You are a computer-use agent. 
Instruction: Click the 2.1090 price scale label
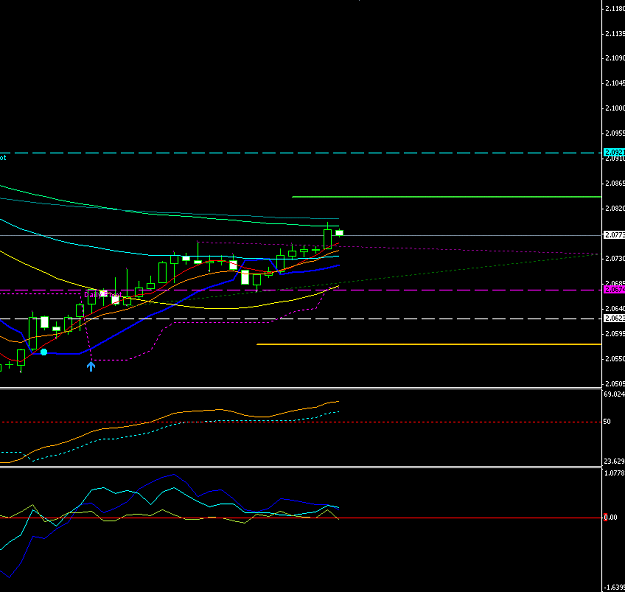[x=615, y=58]
